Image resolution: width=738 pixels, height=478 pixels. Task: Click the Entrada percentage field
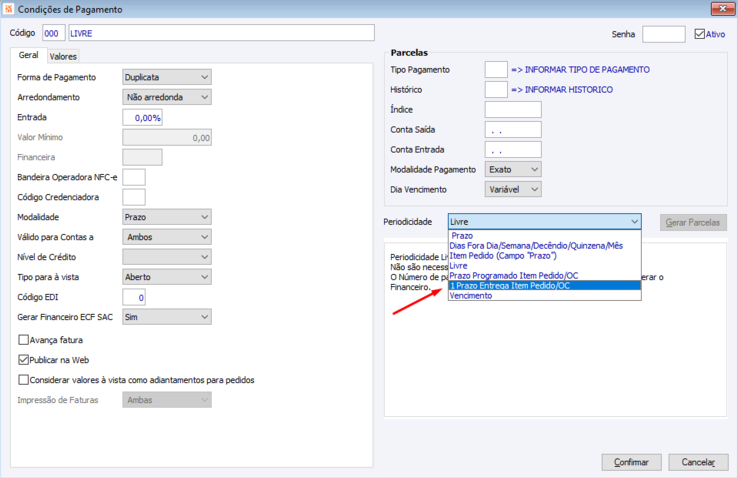143,118
